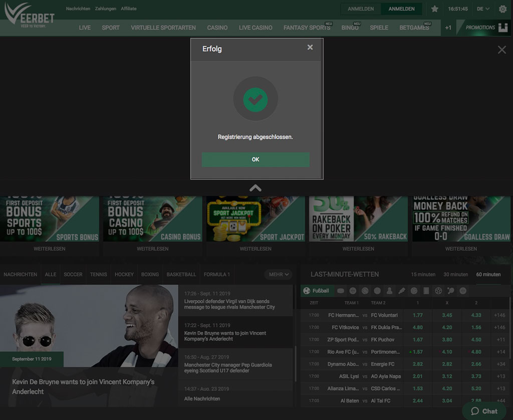
Task: Switch to the BASKETBALL news tab
Action: click(x=181, y=274)
